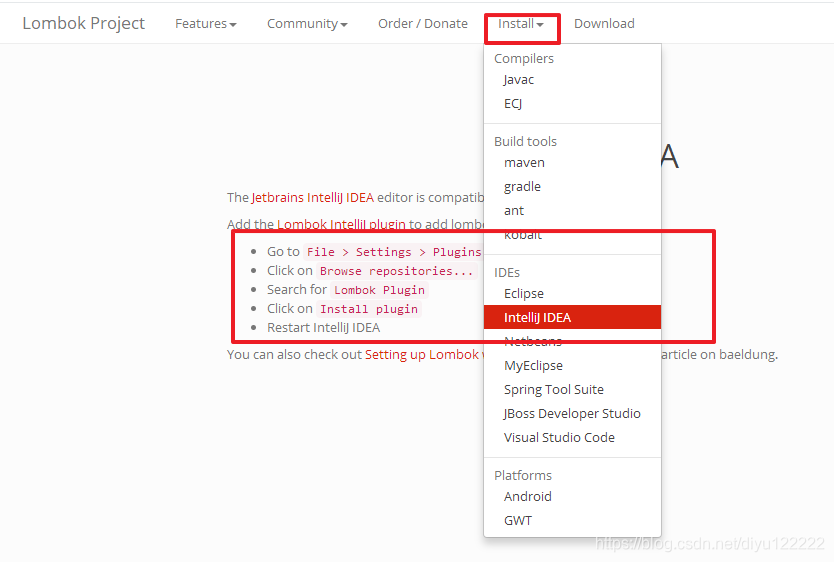Open the Lombok Project home link
Screen dimensions: 834x562
[84, 23]
